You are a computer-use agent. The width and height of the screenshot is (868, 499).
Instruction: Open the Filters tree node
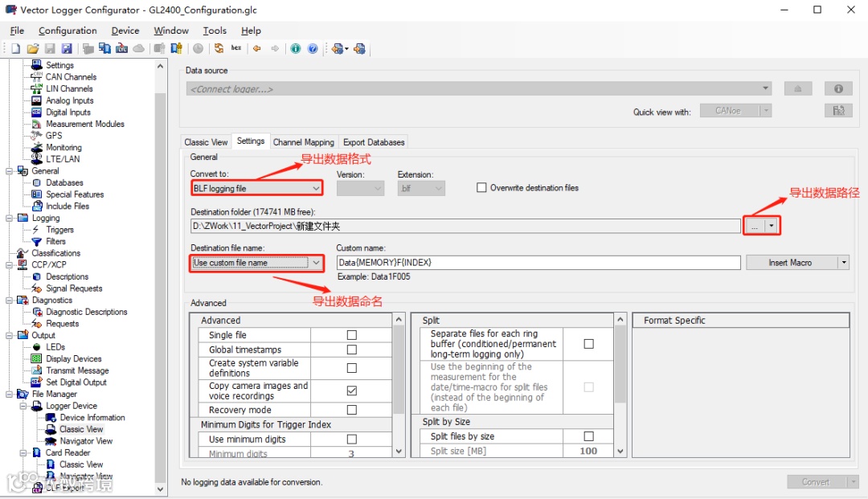(55, 241)
